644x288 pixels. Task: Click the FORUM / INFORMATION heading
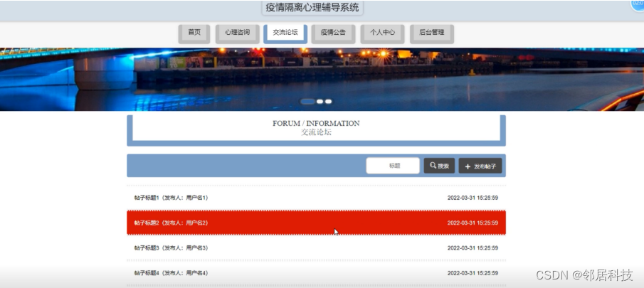pyautogui.click(x=316, y=123)
